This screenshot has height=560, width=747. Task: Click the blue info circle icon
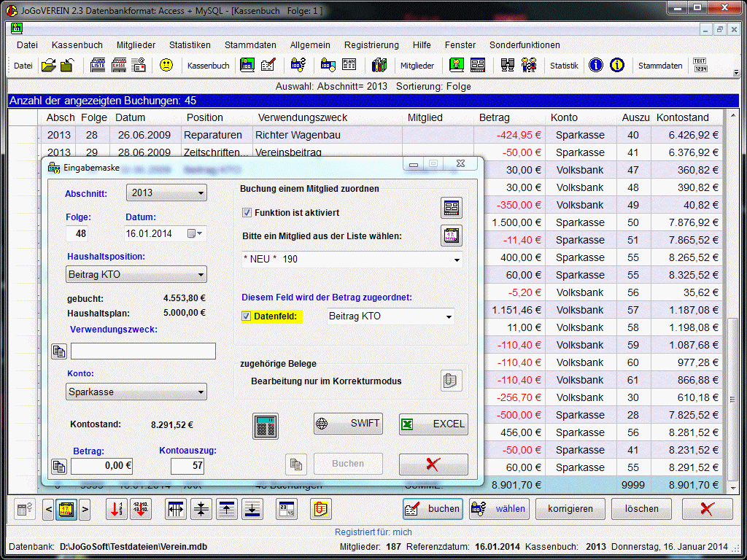click(x=596, y=65)
